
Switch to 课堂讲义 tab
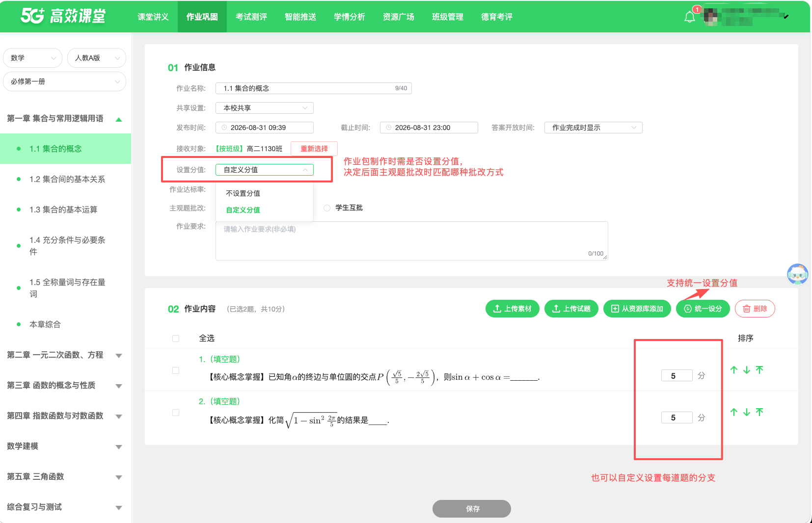(153, 17)
